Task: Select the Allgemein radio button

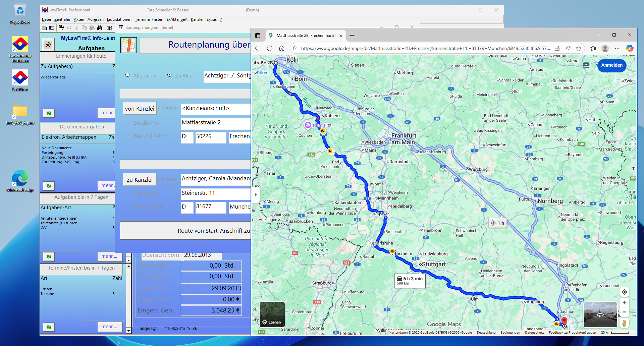Action: pos(127,75)
